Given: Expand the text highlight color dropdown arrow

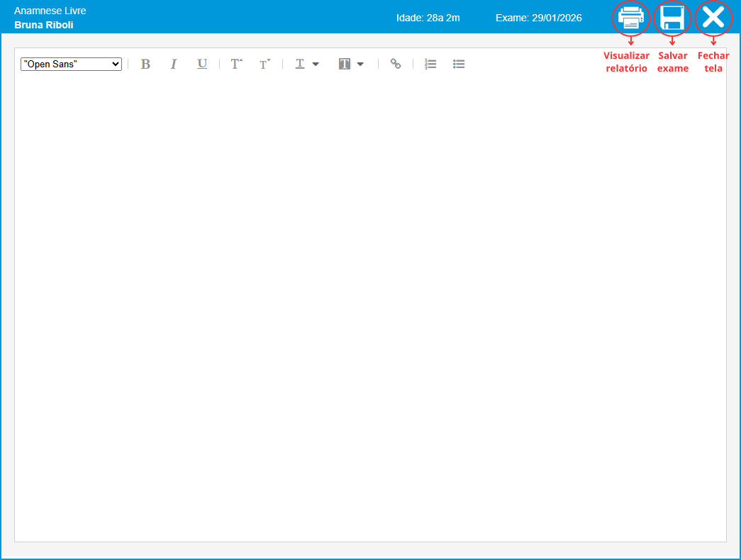Looking at the screenshot, I should click(x=360, y=64).
